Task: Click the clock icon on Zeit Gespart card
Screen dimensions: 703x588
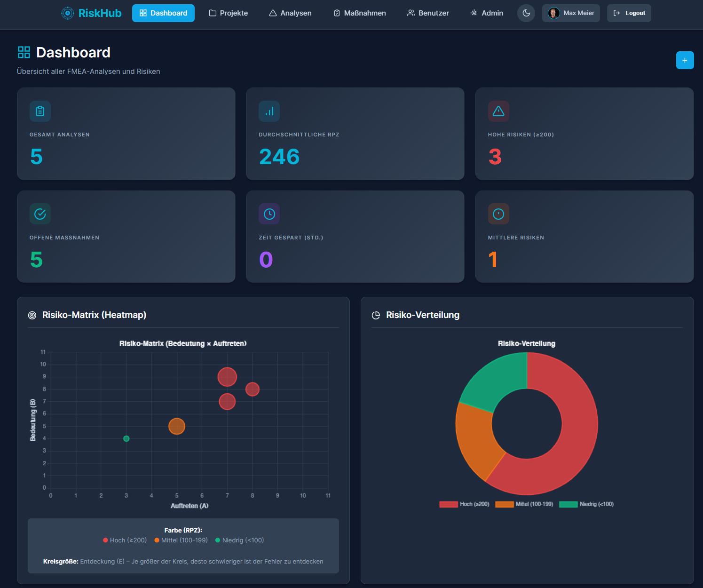Action: tap(269, 214)
